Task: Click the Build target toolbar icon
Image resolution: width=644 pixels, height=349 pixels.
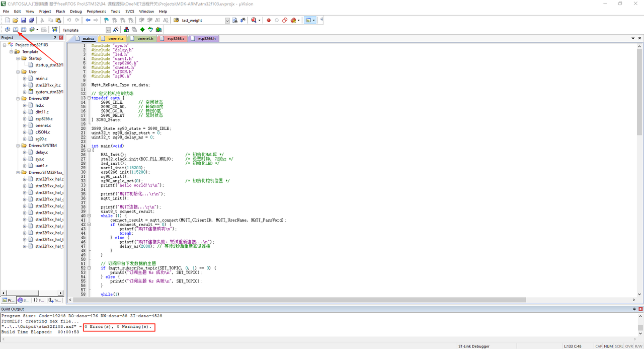Action: click(16, 30)
